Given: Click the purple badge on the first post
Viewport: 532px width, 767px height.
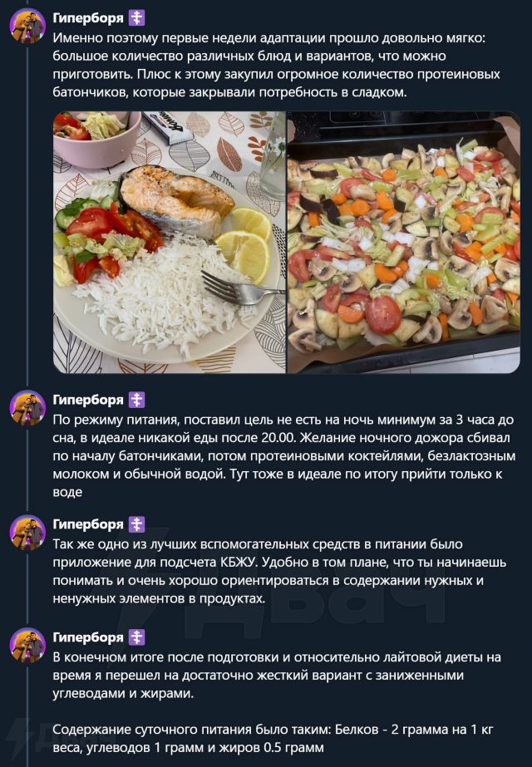Looking at the screenshot, I should [x=137, y=18].
